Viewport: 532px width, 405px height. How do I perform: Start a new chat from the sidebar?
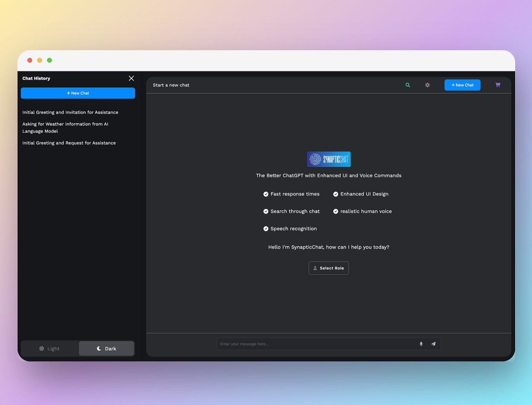(78, 93)
